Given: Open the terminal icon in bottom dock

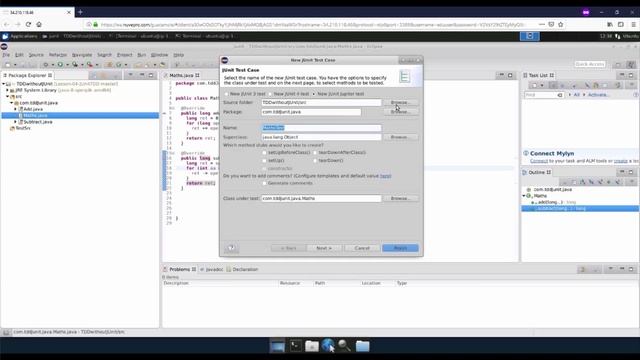Looking at the screenshot, I should point(295,346).
